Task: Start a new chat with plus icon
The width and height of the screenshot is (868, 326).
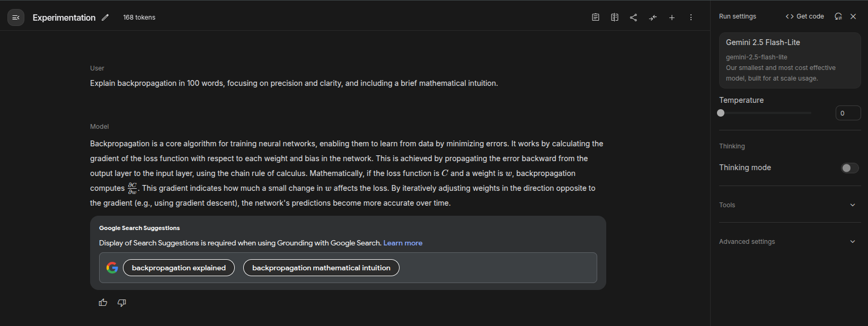Action: tap(672, 17)
